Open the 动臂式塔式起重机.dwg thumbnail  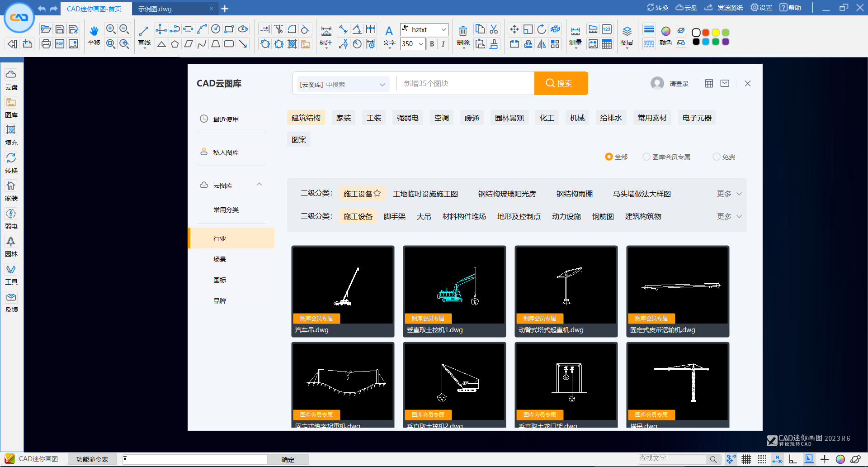coord(566,291)
